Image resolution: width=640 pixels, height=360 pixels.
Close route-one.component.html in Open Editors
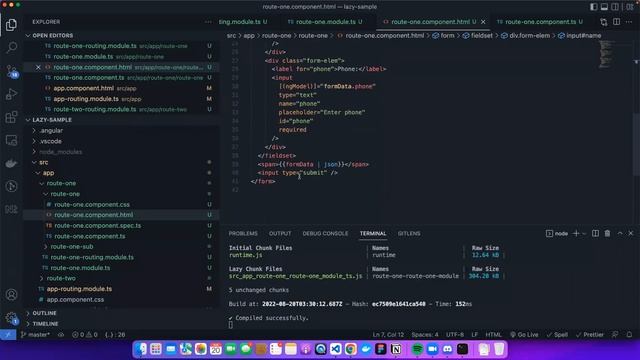tap(38, 67)
